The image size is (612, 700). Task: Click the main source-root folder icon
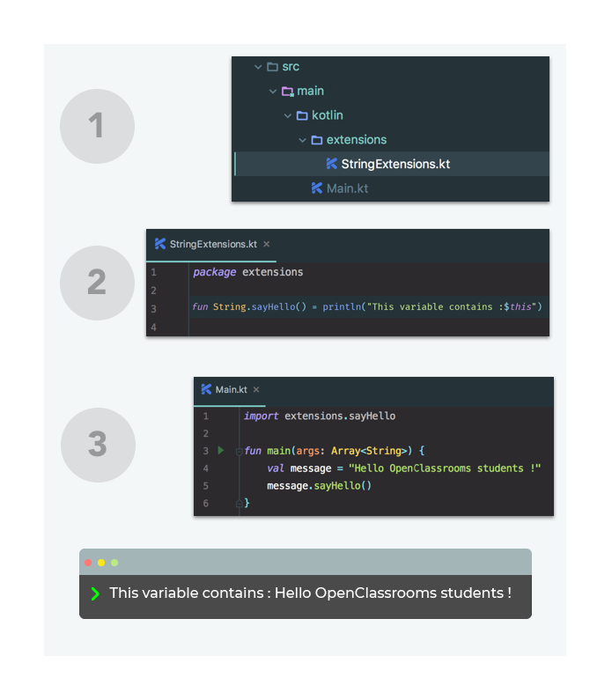pos(287,92)
